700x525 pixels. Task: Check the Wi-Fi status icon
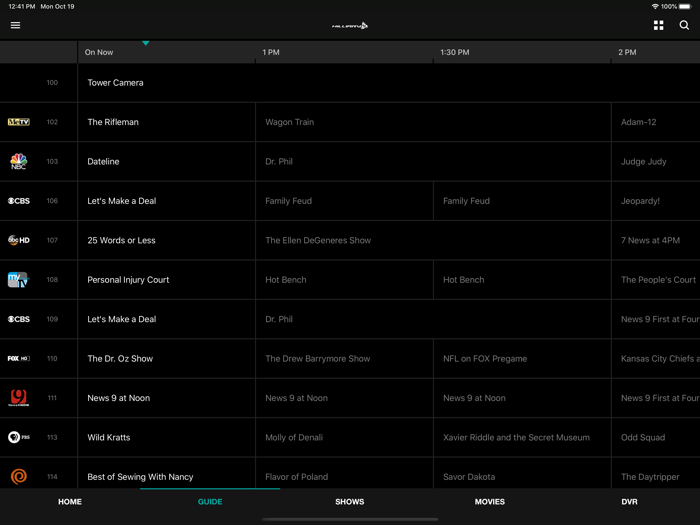(655, 6)
